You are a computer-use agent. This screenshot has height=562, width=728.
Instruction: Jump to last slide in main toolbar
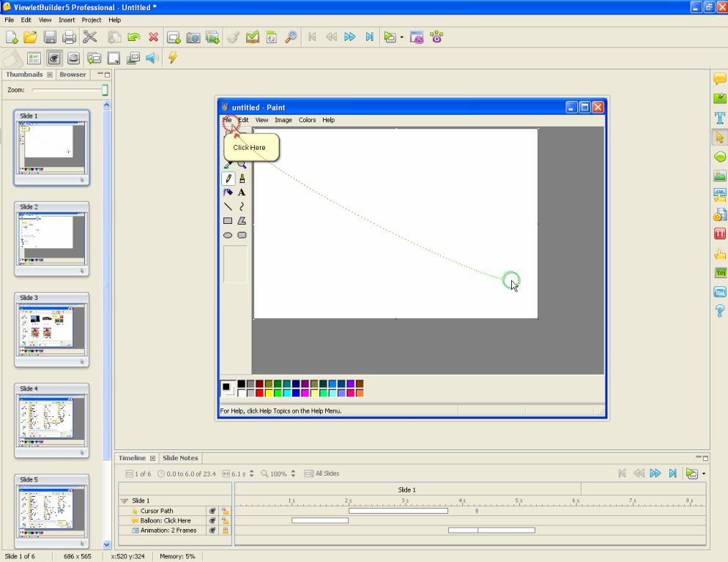coord(370,37)
